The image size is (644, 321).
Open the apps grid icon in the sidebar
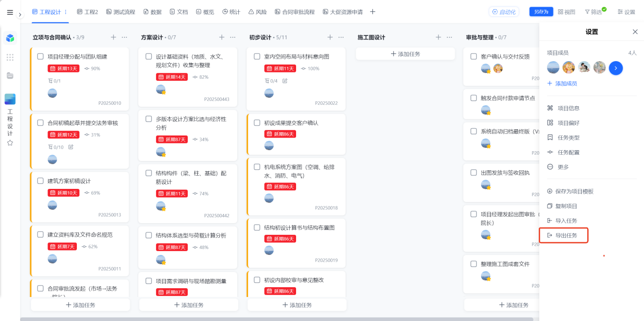coord(10,57)
